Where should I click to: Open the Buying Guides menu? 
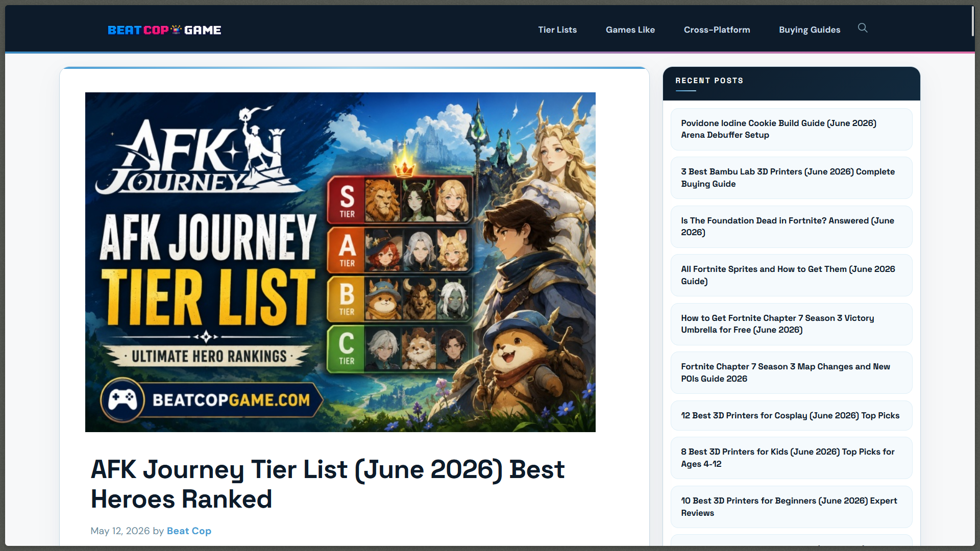click(x=810, y=30)
